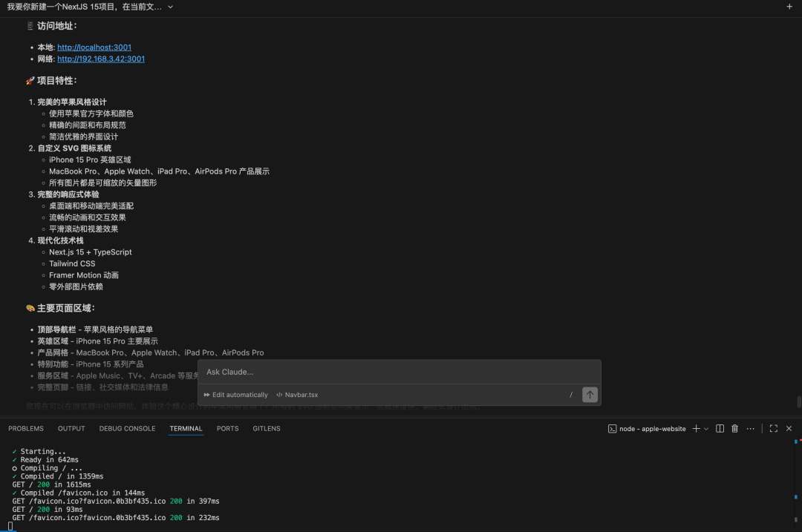Screen dimensions: 802x532
Task: Create new terminal with plus icon
Action: coord(696,428)
